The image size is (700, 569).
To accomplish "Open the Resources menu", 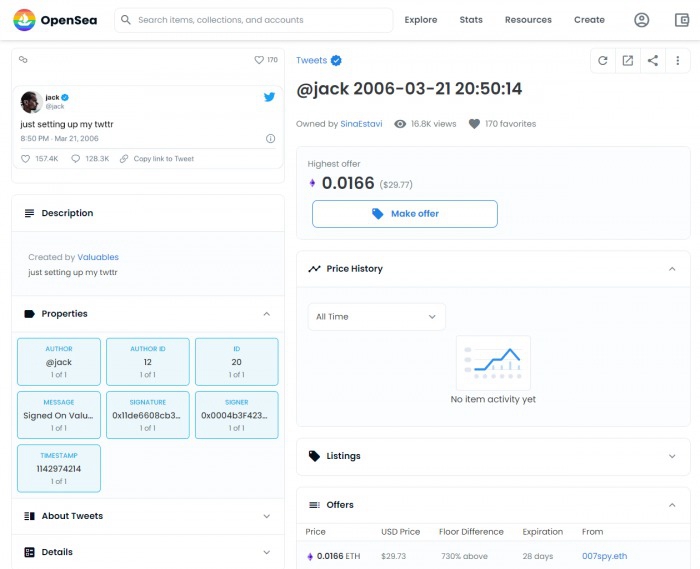I will pos(528,20).
